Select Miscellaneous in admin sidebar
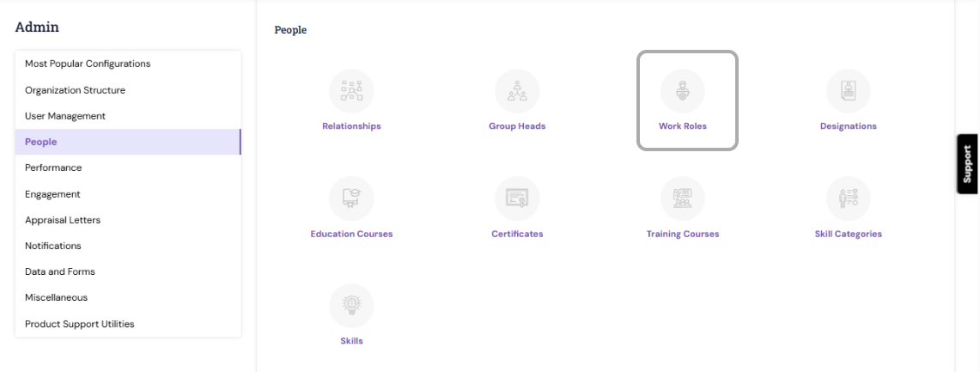This screenshot has width=980, height=372. pyautogui.click(x=127, y=297)
